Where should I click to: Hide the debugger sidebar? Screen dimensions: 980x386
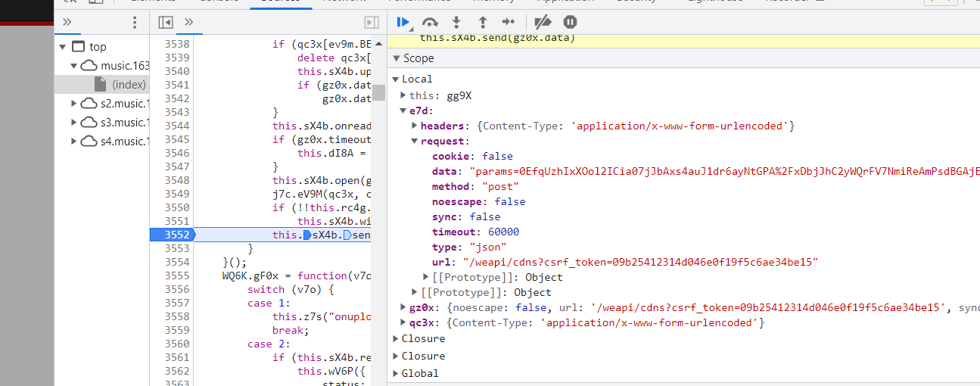[371, 23]
